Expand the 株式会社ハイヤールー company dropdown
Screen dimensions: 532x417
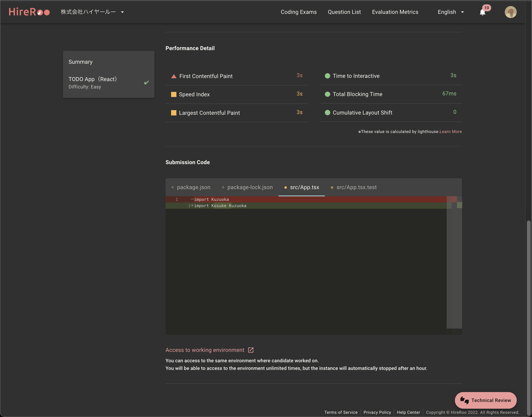pos(92,12)
